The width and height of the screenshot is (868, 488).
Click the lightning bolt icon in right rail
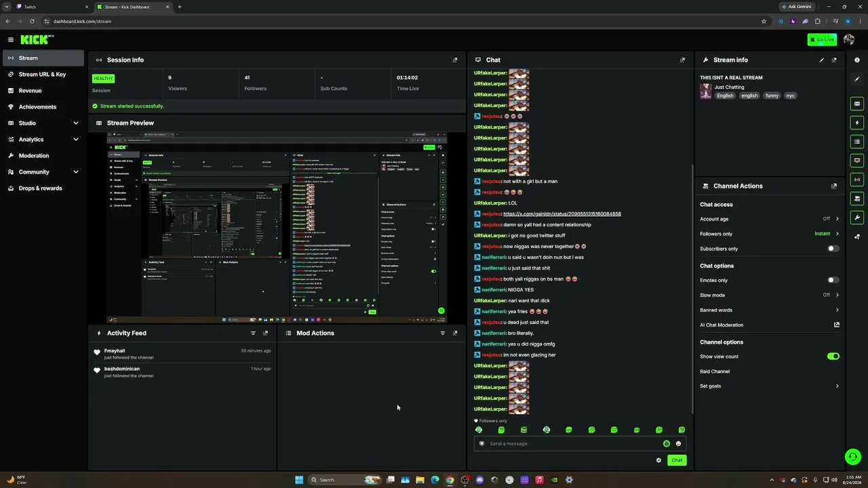coord(857,123)
